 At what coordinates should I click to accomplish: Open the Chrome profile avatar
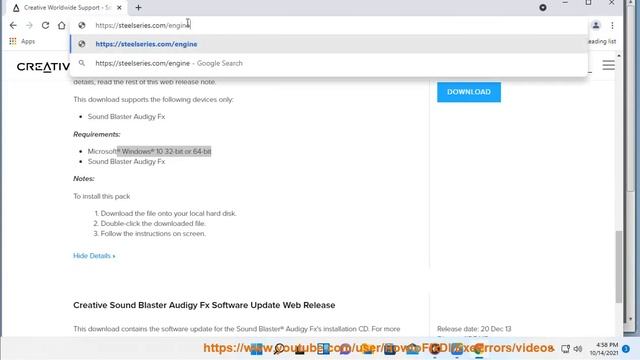(596, 25)
